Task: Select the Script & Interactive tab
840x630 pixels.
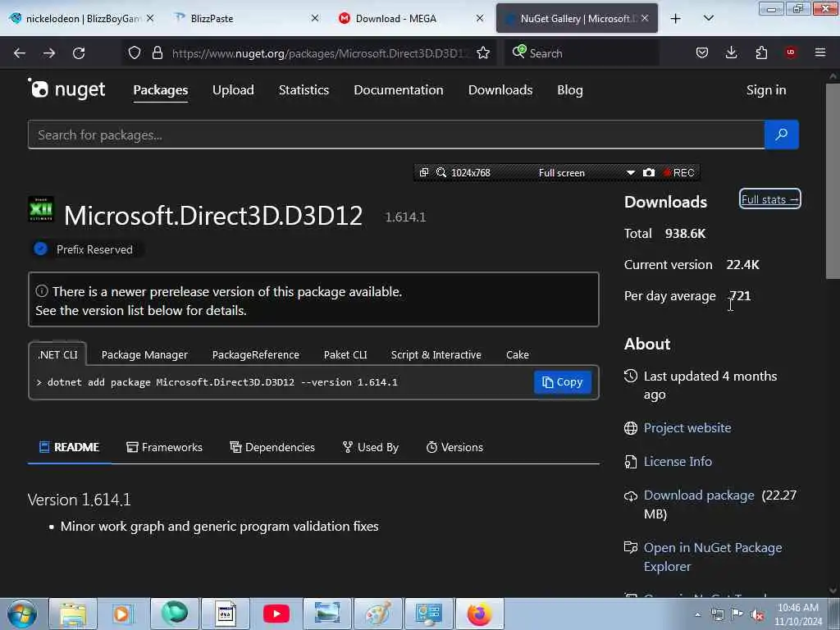Action: (436, 354)
